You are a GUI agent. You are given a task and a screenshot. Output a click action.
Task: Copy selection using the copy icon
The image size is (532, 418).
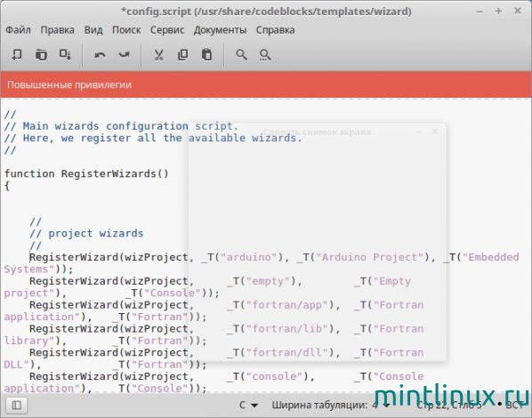[x=183, y=54]
